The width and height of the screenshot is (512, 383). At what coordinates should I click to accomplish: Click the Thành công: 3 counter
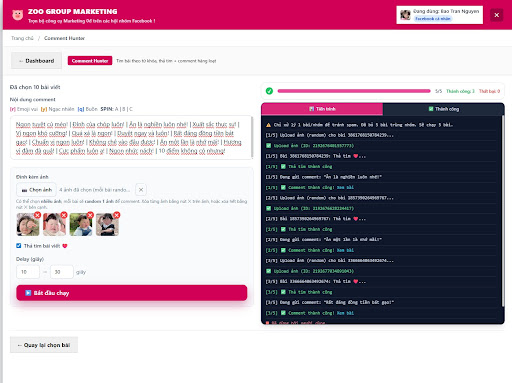coord(460,91)
